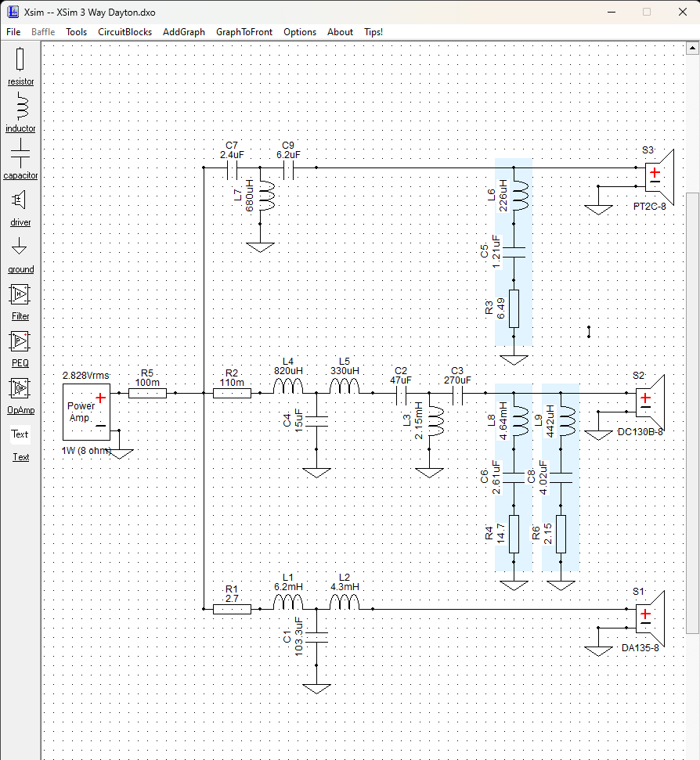Select inductor L1 6.2mH
Image resolution: width=700 pixels, height=760 pixels.
(x=288, y=603)
